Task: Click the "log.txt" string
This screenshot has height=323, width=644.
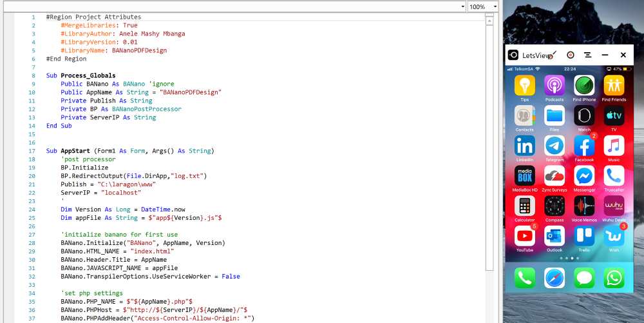Action: [187, 176]
